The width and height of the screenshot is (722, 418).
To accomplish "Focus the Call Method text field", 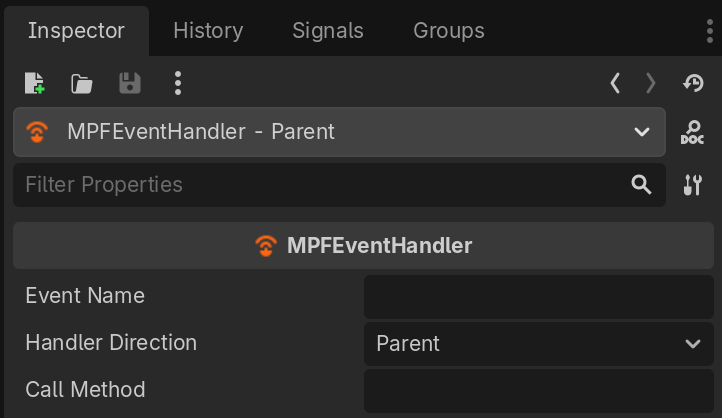I will tap(539, 390).
